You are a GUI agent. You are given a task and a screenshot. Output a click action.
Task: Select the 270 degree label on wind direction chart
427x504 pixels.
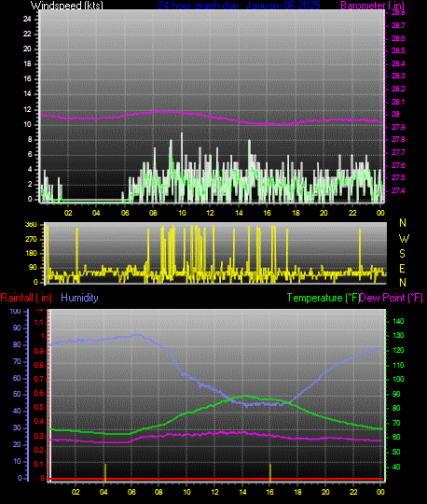coord(31,239)
